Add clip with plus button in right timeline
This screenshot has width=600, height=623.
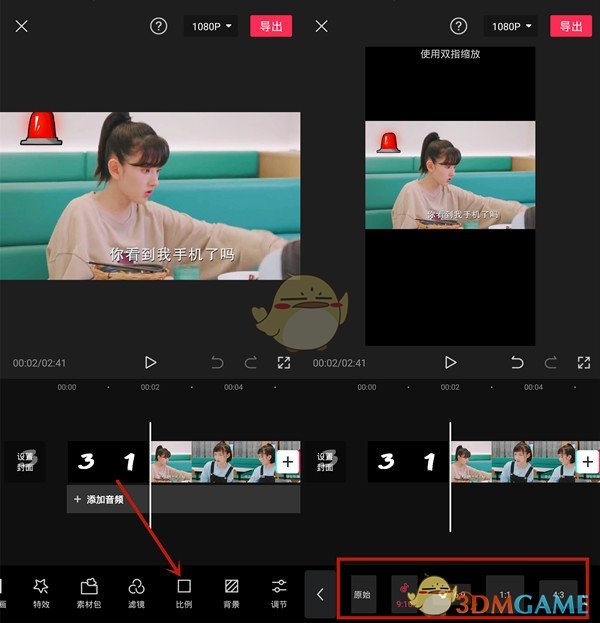[x=588, y=462]
